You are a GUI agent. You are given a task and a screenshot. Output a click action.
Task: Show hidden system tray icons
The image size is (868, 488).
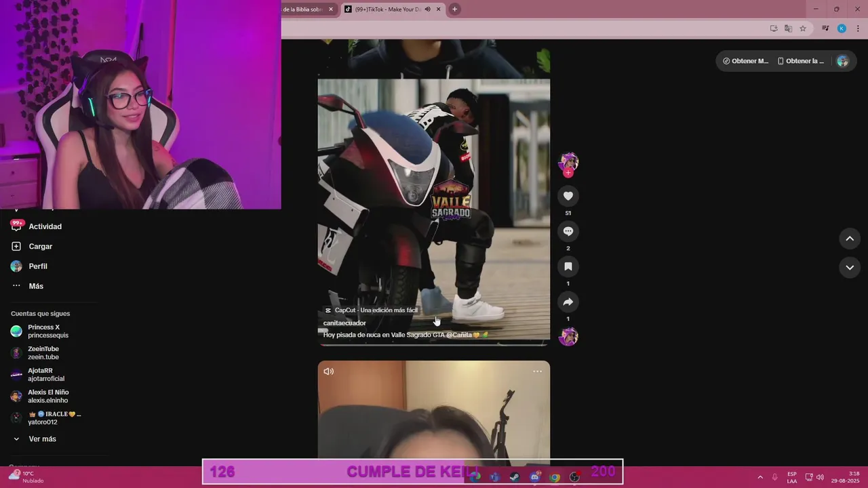[x=760, y=477]
